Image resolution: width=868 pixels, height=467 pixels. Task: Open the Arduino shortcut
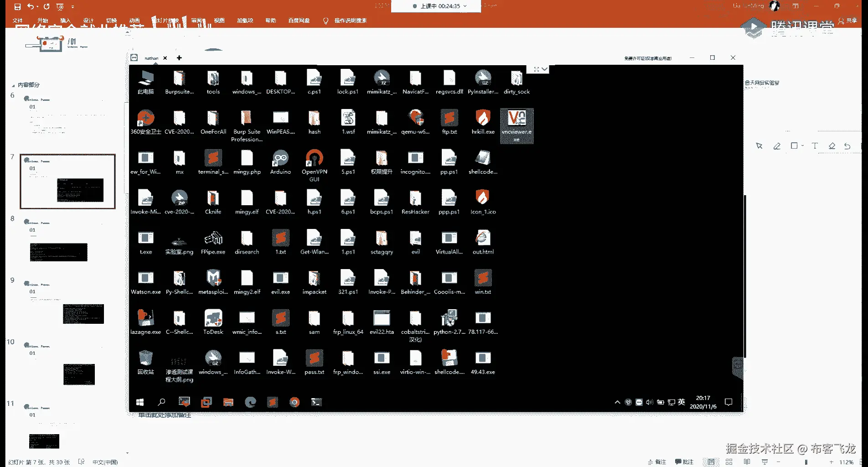280,162
